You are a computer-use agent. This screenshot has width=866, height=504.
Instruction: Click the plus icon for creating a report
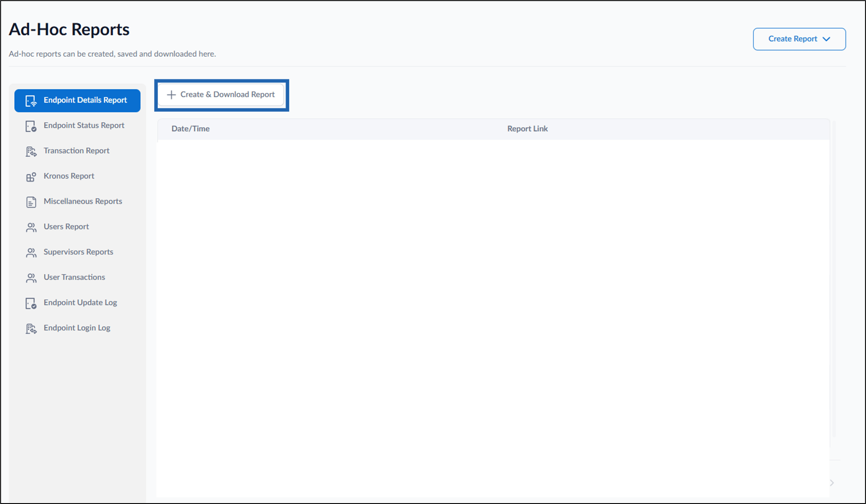(x=171, y=95)
